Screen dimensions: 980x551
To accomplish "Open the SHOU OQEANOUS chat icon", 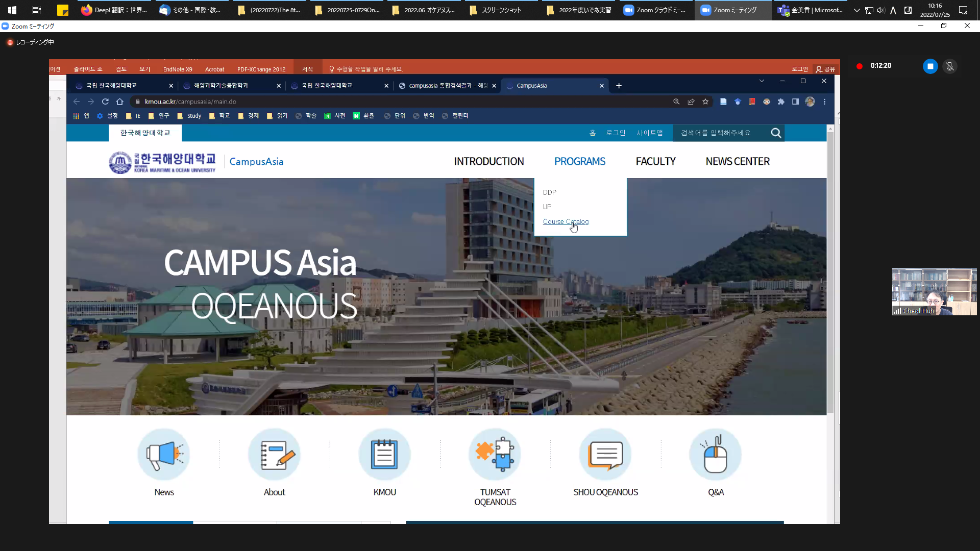I will [605, 454].
